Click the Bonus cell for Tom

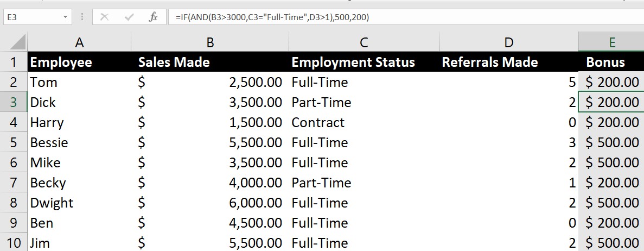click(x=611, y=82)
